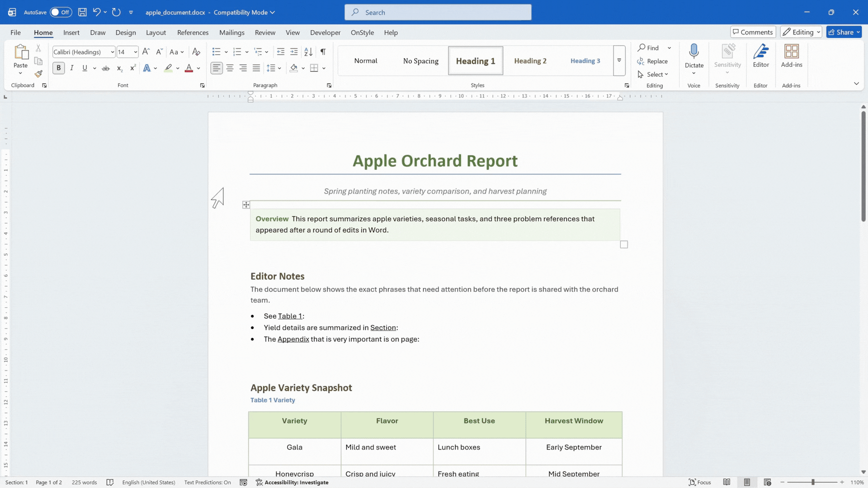Viewport: 868px width, 488px height.
Task: Expand the bullets list dropdown
Action: pos(226,52)
